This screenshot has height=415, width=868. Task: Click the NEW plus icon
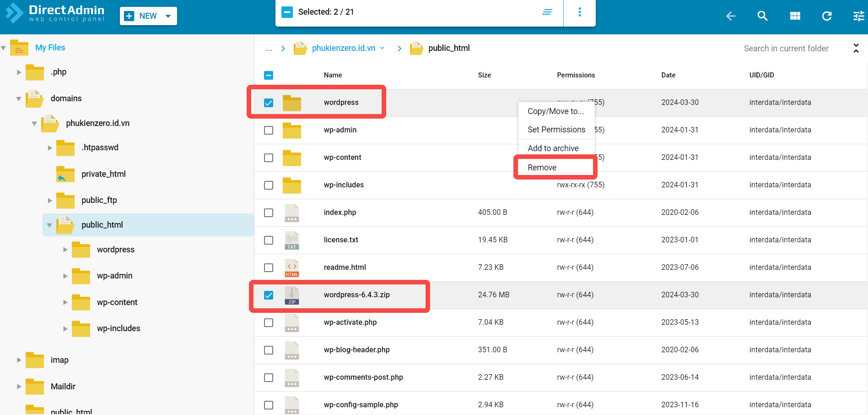129,16
